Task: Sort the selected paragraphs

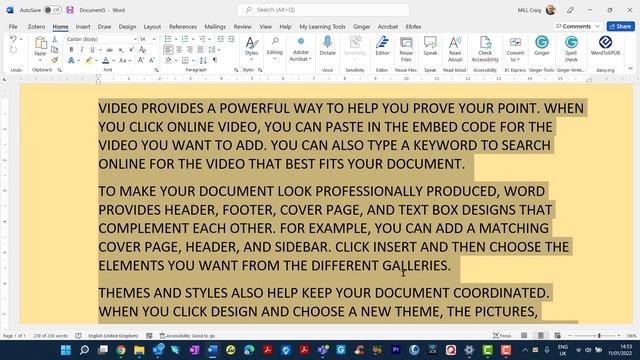Action: [203, 60]
